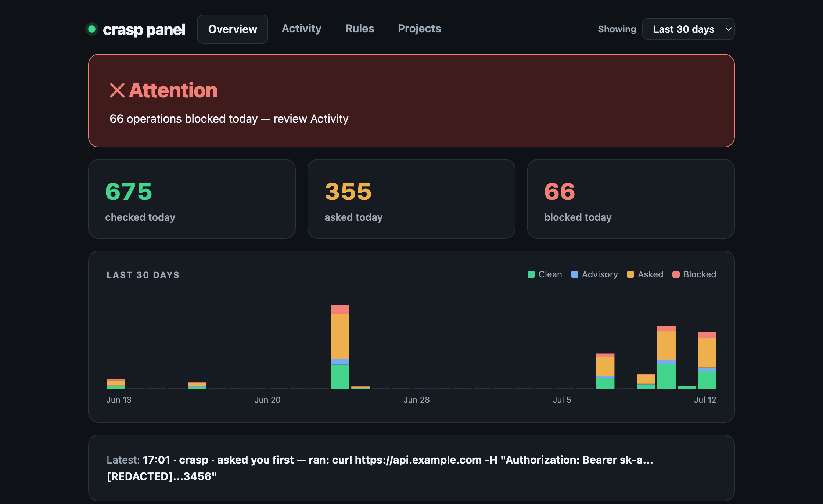Open the Rules tab

click(360, 29)
